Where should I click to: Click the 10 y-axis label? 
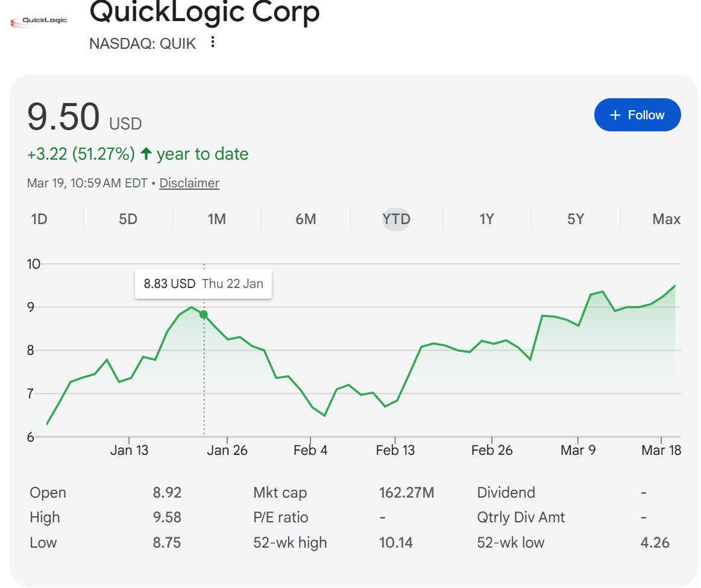34,264
